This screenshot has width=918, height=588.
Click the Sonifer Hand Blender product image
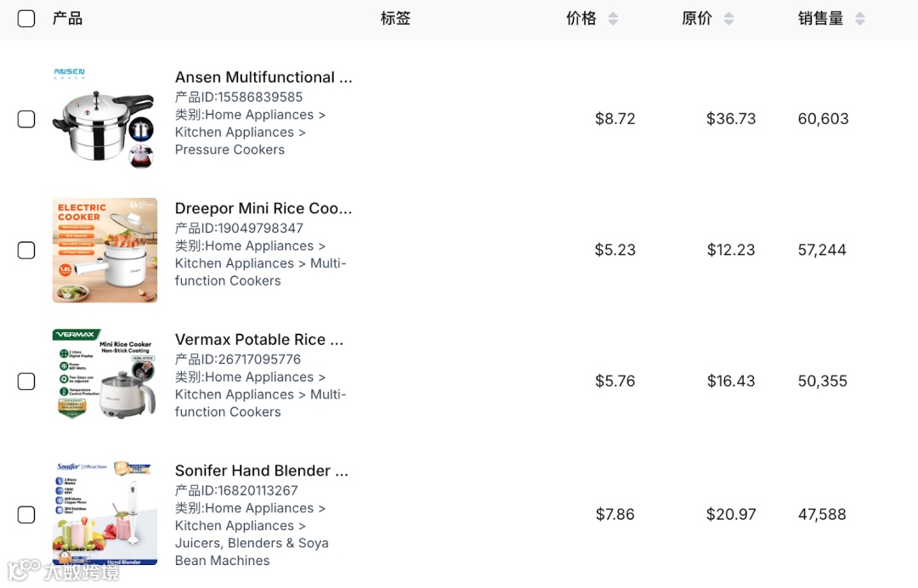(x=105, y=513)
